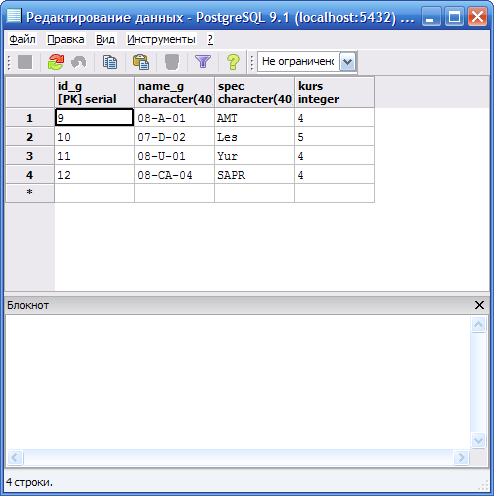
Task: Click the kurs cell in Yur row
Action: point(335,155)
